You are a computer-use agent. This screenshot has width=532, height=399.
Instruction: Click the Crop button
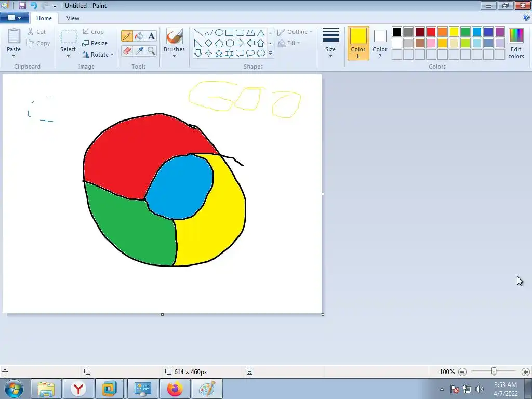pos(93,32)
